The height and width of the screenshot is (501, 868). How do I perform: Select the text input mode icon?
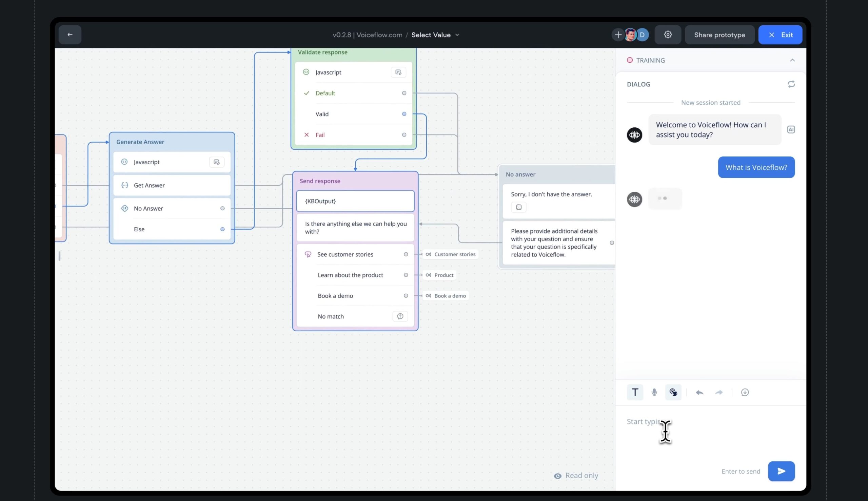tap(635, 392)
